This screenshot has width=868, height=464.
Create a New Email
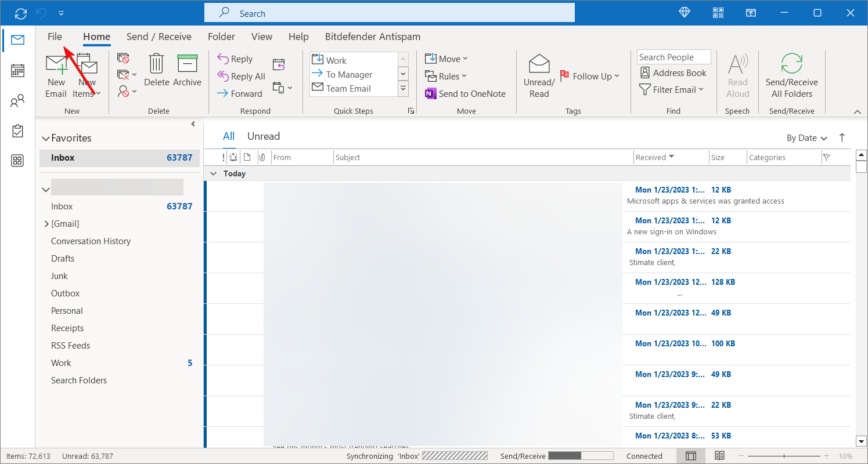point(56,77)
